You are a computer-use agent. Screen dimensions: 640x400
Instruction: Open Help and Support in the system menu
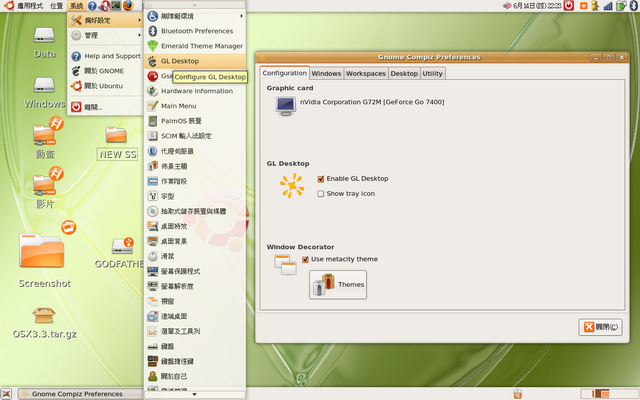[x=105, y=56]
